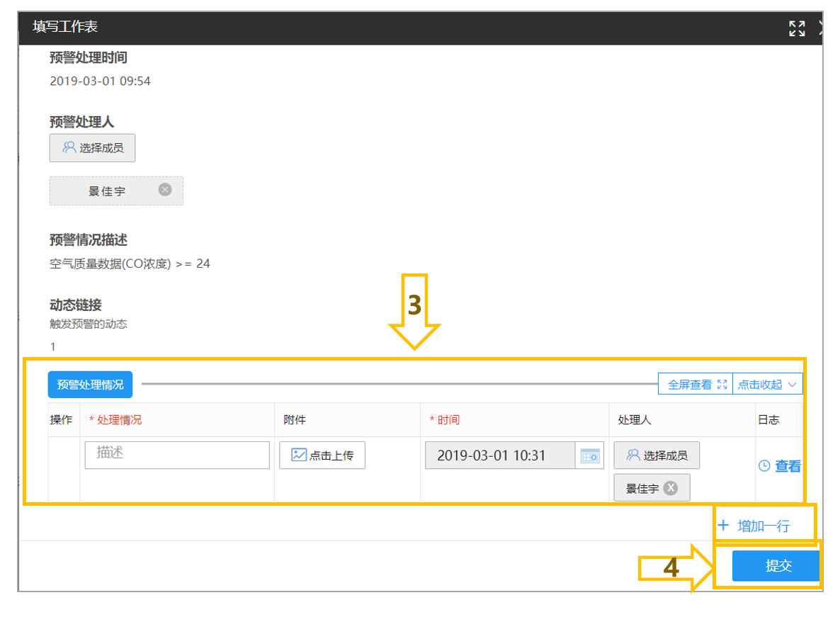Open the 查看 log link
The image size is (840, 617).
(x=788, y=466)
